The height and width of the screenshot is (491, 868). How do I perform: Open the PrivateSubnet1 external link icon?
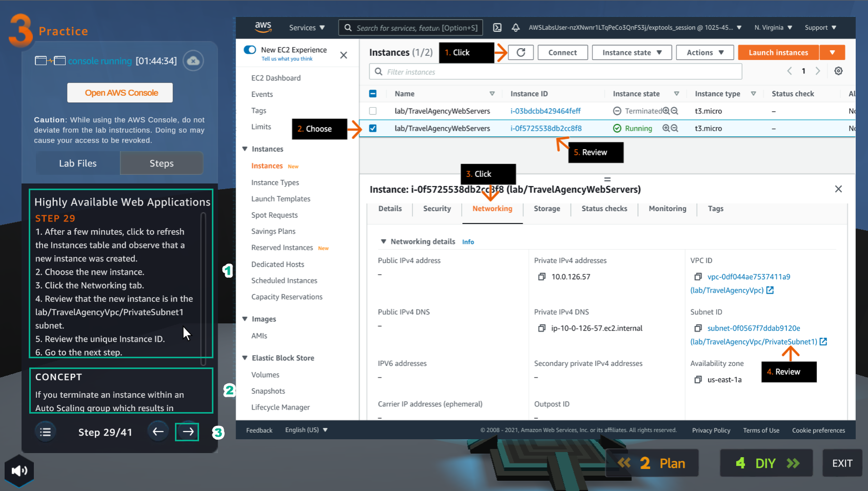(x=823, y=341)
